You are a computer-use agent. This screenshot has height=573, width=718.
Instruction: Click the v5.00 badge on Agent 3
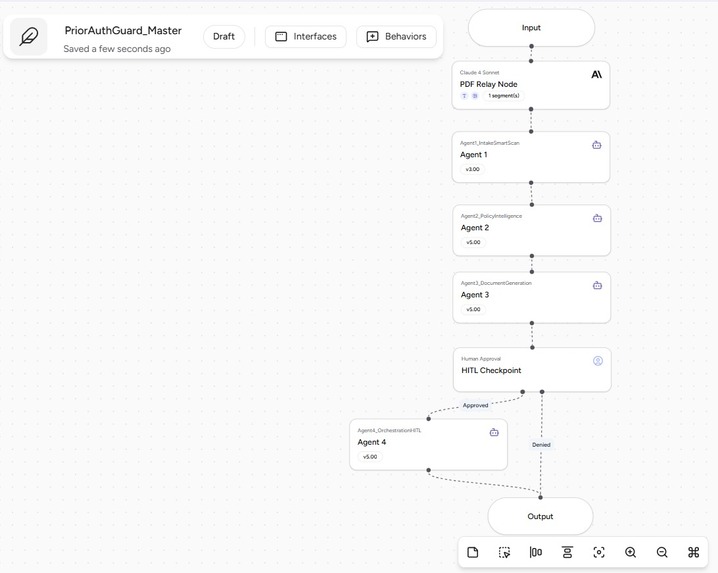coord(473,309)
